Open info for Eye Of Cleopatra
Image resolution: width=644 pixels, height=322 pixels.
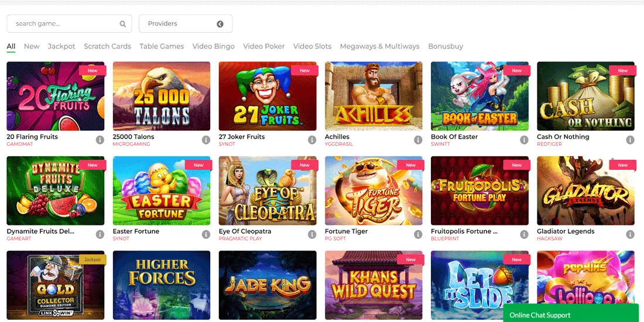(x=312, y=235)
